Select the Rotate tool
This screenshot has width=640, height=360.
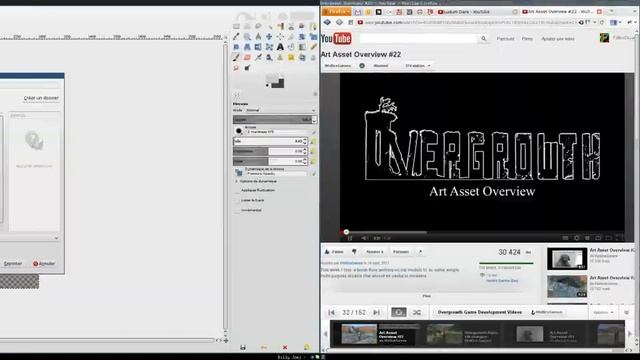[302, 37]
